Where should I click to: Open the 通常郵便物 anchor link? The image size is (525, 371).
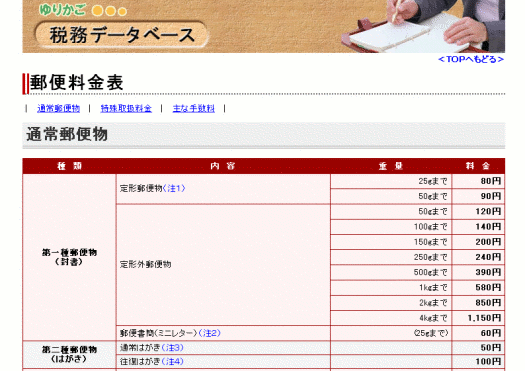(x=59, y=108)
